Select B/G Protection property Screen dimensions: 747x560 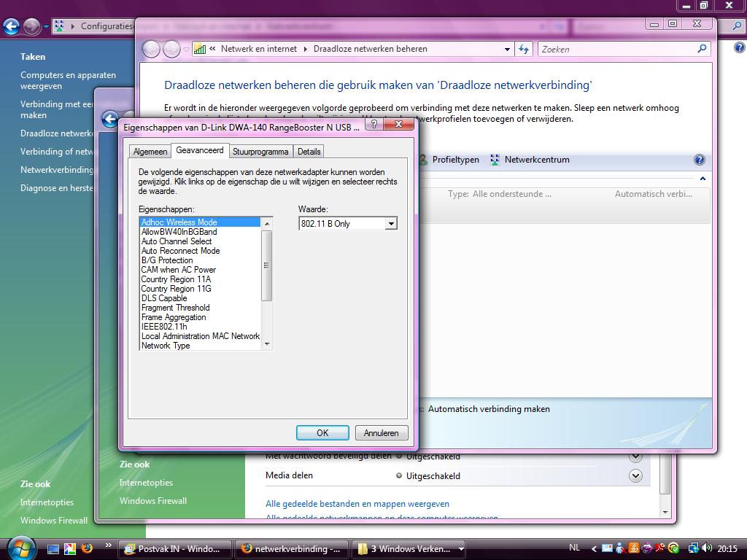[200, 260]
